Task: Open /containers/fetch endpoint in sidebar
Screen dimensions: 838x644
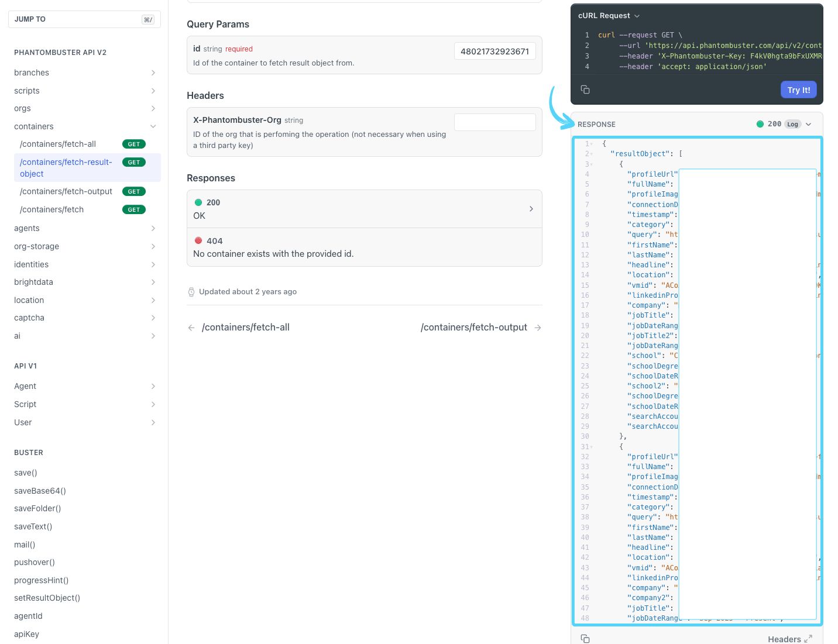Action: pos(87,209)
